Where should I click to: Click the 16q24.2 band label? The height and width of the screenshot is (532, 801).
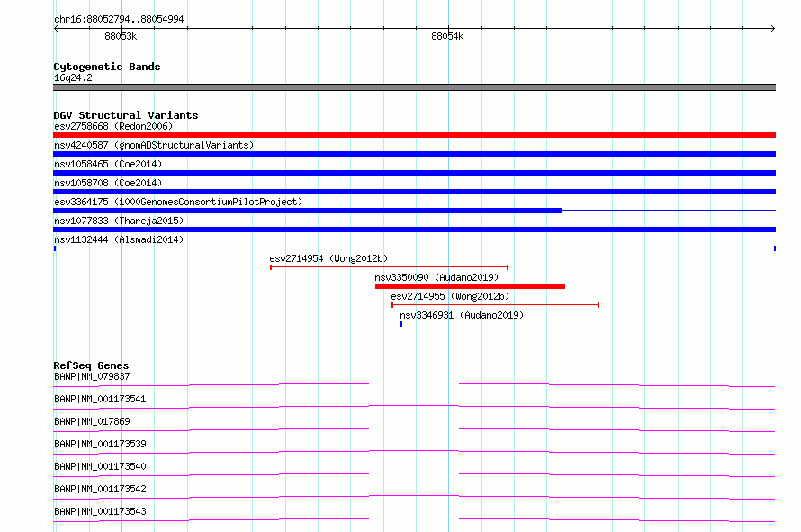pos(73,77)
